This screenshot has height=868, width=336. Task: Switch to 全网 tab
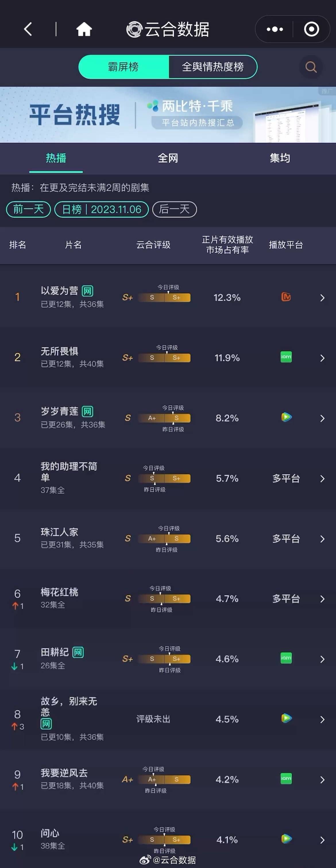168,158
